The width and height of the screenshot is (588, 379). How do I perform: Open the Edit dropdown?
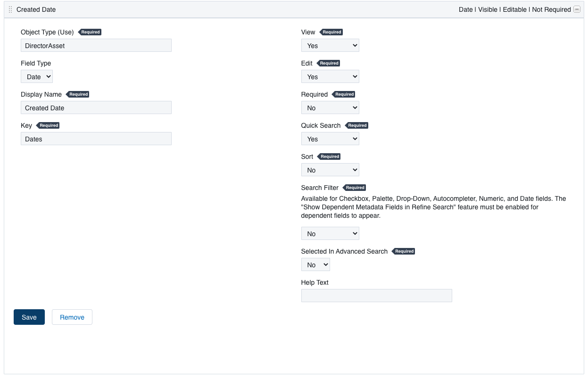coord(330,76)
